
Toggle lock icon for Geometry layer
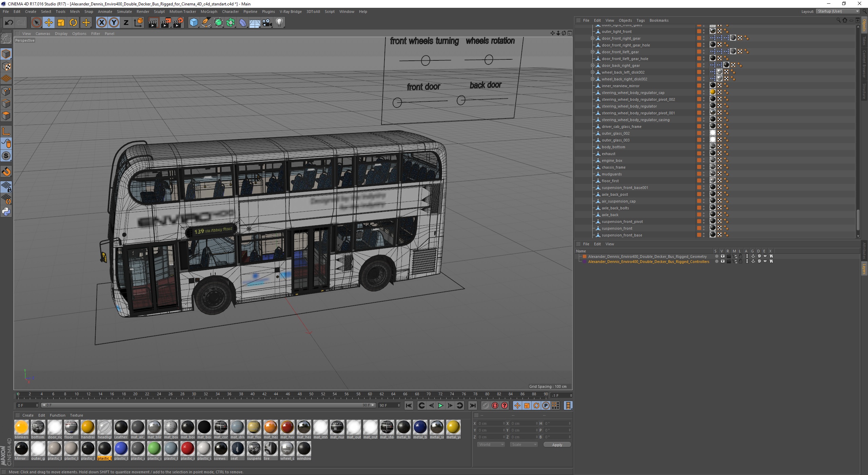pyautogui.click(x=741, y=256)
